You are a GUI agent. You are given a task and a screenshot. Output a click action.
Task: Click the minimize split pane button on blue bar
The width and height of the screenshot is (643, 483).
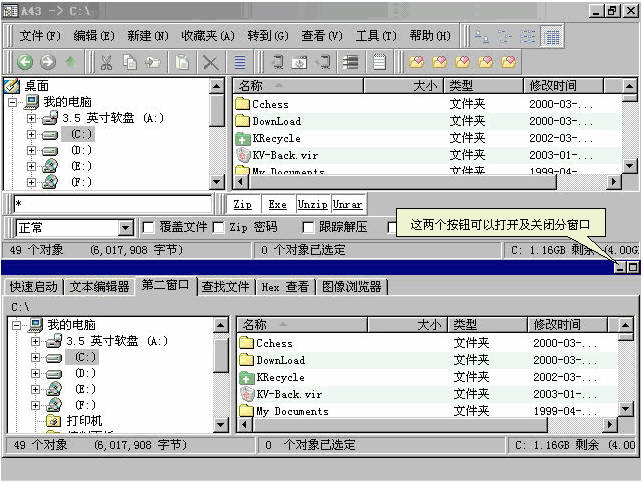[620, 267]
